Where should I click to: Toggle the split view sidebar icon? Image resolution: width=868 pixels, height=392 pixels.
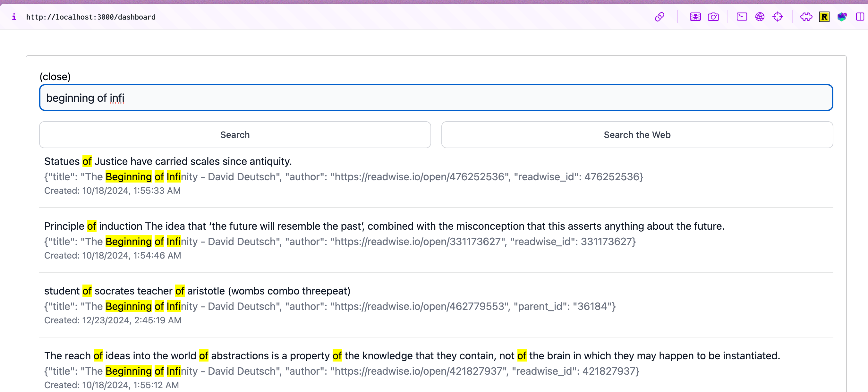point(860,16)
